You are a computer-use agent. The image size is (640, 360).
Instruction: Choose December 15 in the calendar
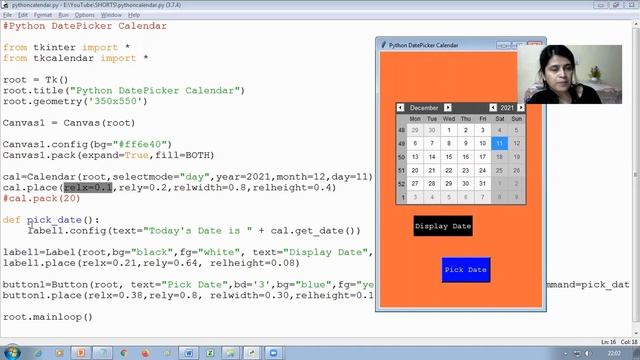click(x=449, y=157)
